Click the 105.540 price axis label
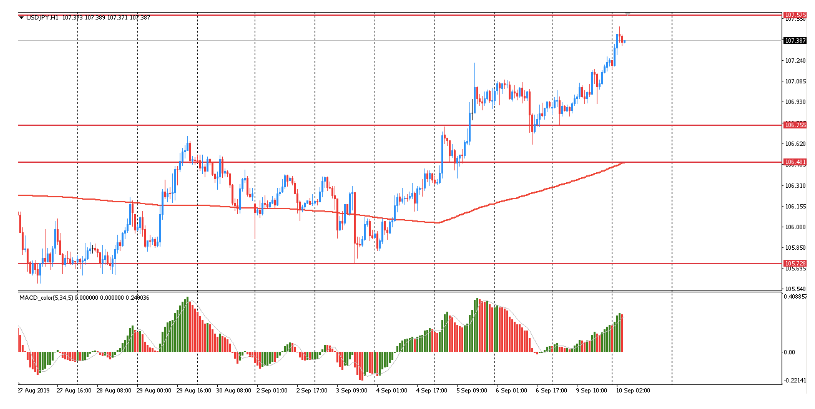This screenshot has width=815, height=409. click(x=795, y=289)
